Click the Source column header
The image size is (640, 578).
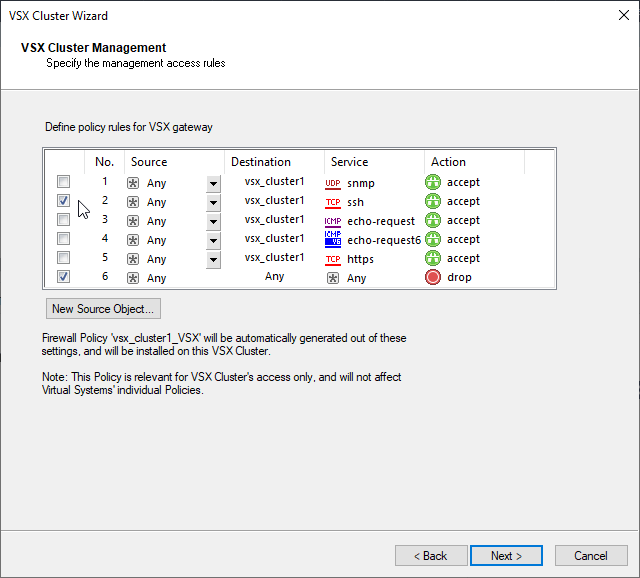tap(174, 162)
